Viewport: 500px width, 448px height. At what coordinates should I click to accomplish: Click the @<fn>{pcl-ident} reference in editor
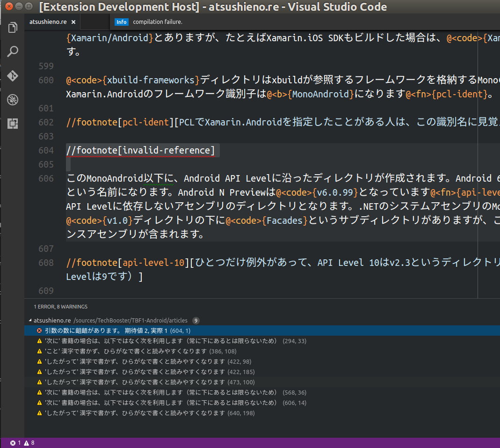tap(446, 94)
